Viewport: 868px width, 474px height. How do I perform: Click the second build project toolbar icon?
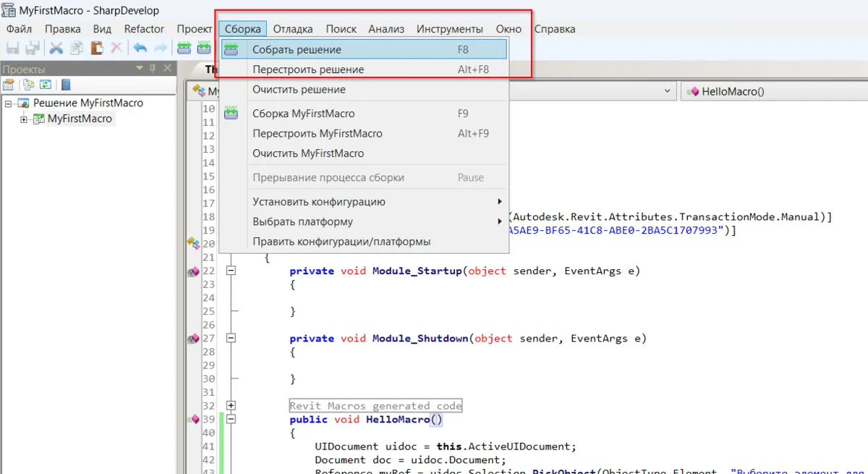click(204, 48)
